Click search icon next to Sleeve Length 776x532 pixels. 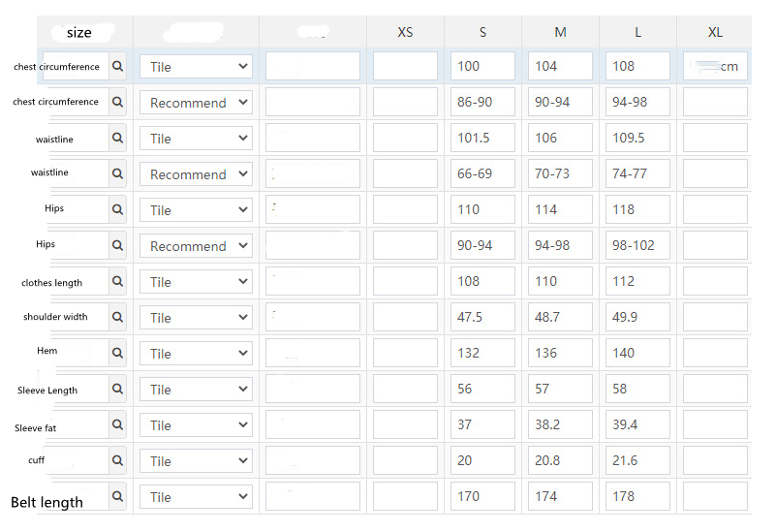[118, 390]
